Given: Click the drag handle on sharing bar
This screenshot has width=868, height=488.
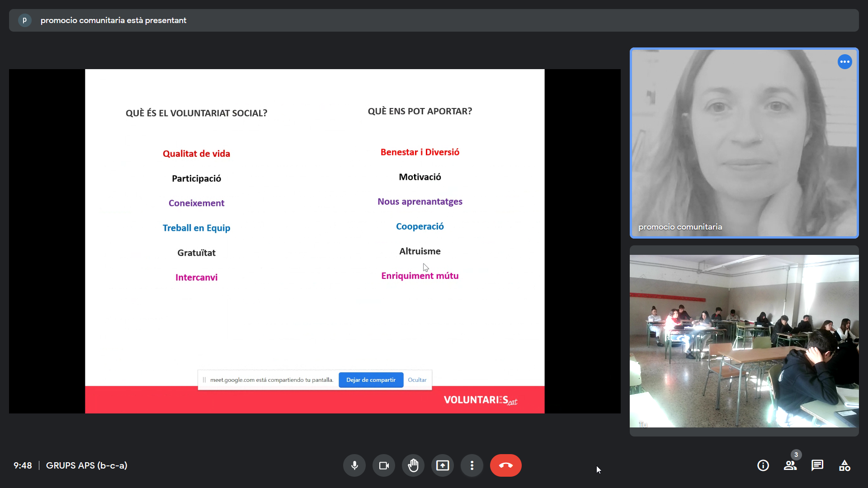Looking at the screenshot, I should pyautogui.click(x=204, y=380).
